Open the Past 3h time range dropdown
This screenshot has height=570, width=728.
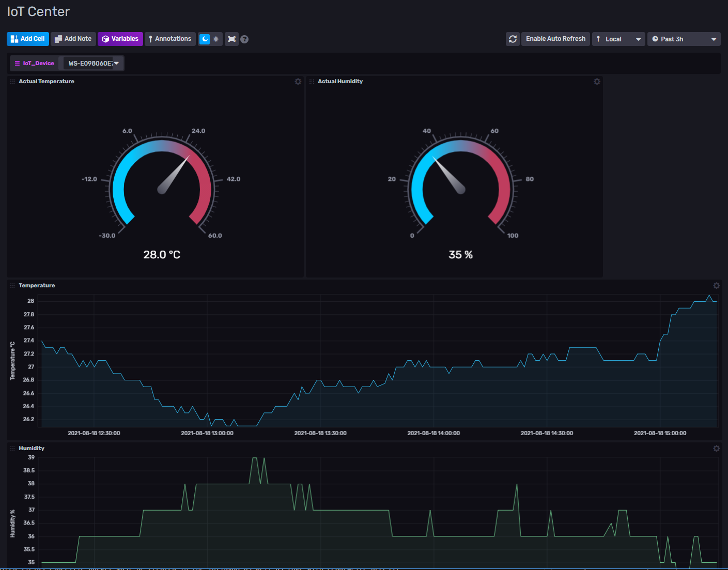pos(684,39)
